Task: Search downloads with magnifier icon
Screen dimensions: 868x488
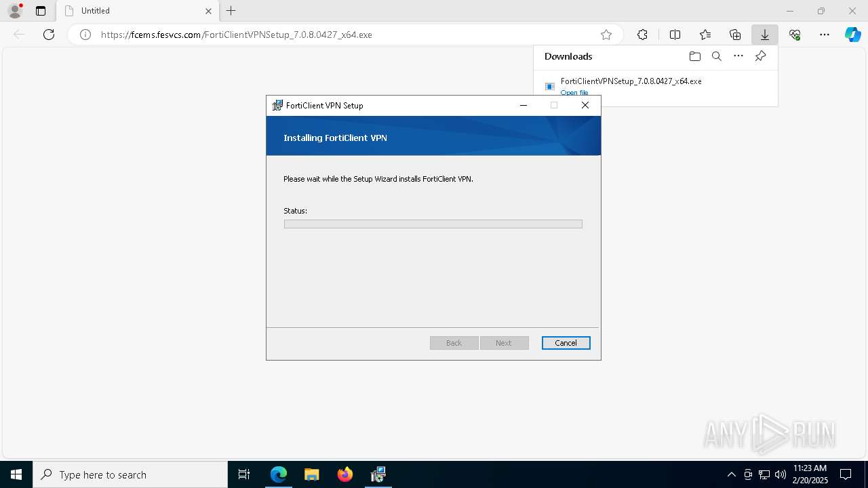Action: (717, 56)
